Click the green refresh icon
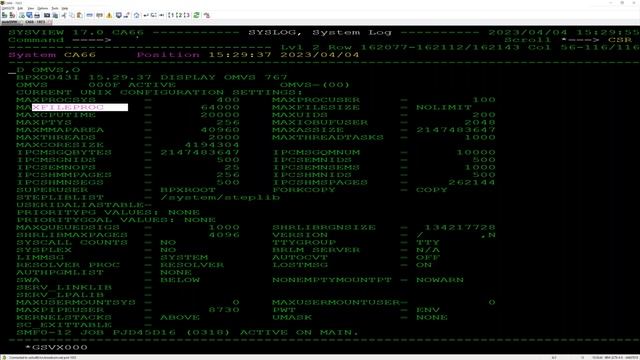The width and height of the screenshot is (640, 360). [196, 15]
